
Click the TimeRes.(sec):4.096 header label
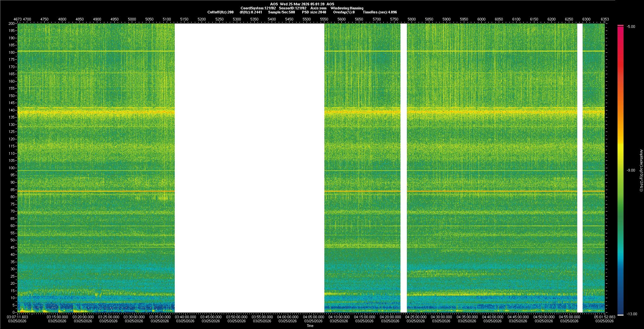pyautogui.click(x=380, y=12)
